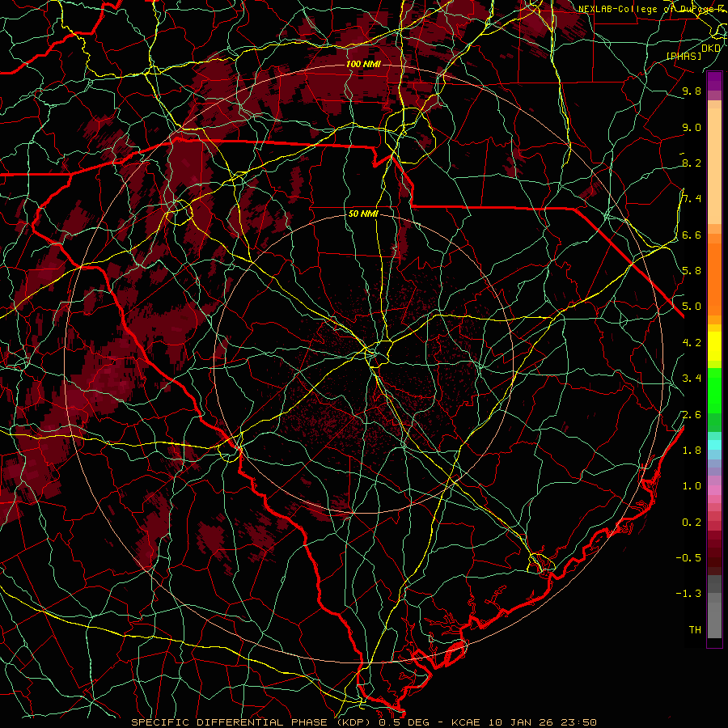This screenshot has height=728, width=728.
Task: Click the 7.4 color scale value
Action: (x=692, y=199)
